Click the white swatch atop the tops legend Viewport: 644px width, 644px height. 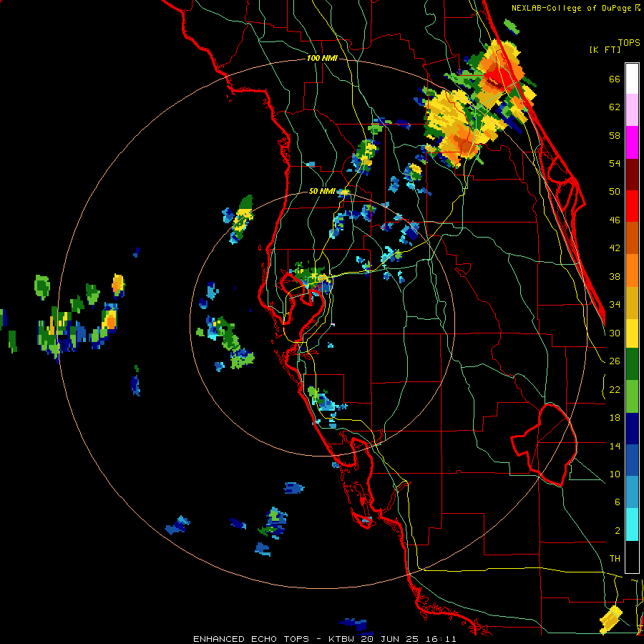click(x=632, y=79)
